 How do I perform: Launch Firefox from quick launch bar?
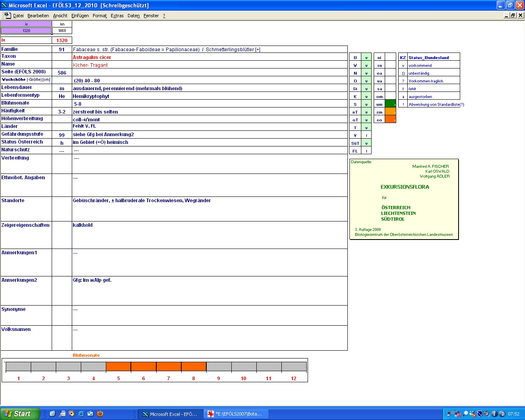[x=100, y=414]
